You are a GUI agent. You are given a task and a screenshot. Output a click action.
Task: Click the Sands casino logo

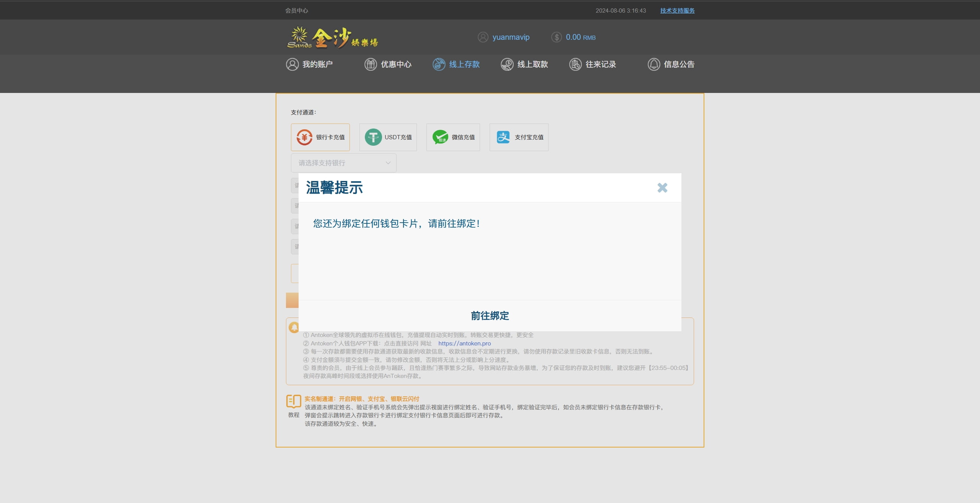pos(332,37)
